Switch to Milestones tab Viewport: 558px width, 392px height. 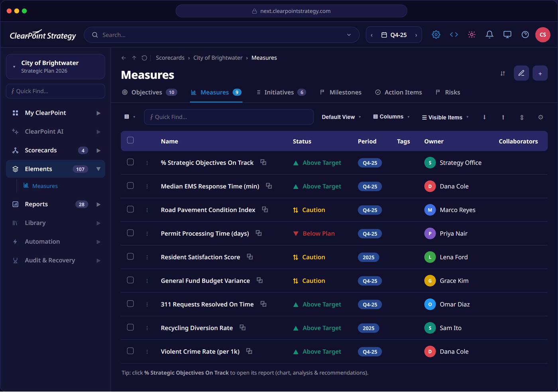341,92
